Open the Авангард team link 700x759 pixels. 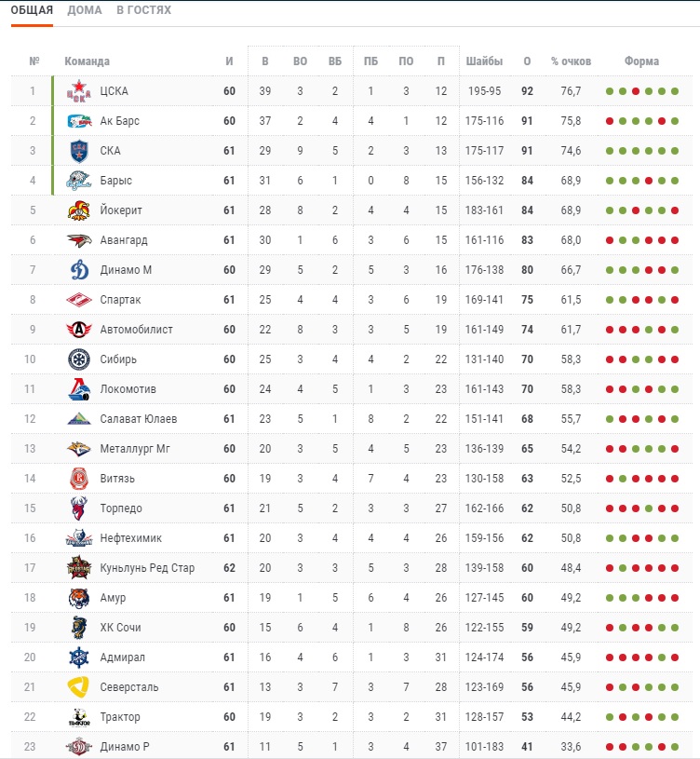pos(124,240)
